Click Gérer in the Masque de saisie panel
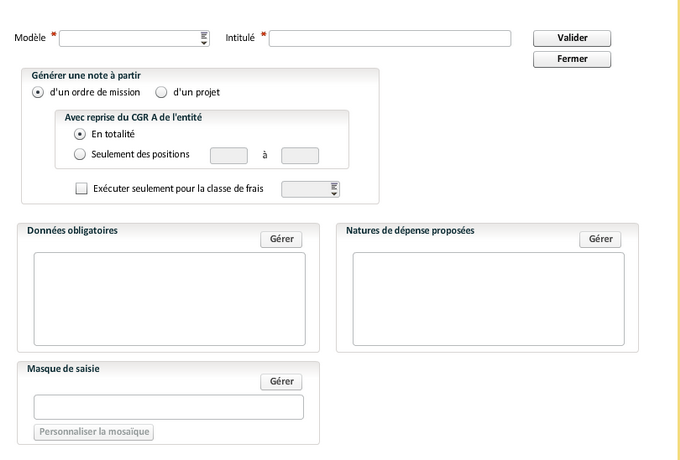This screenshot has width=680, height=460. [x=281, y=381]
